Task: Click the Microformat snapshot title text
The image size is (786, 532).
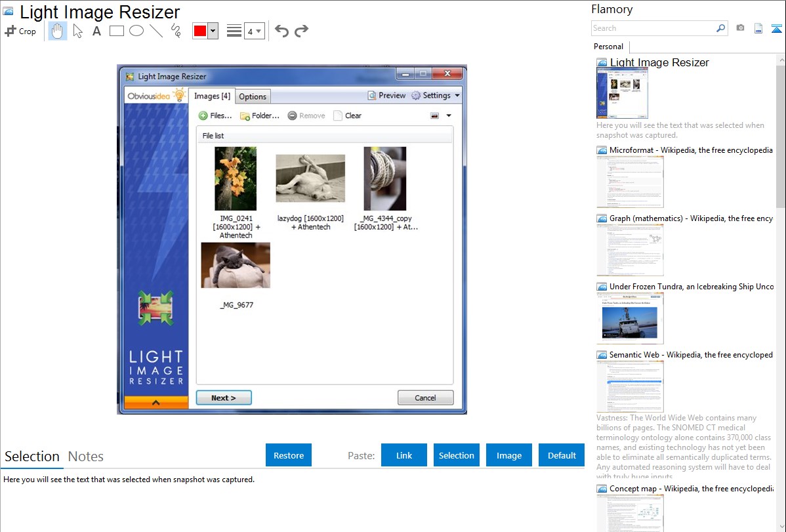Action: click(x=691, y=150)
